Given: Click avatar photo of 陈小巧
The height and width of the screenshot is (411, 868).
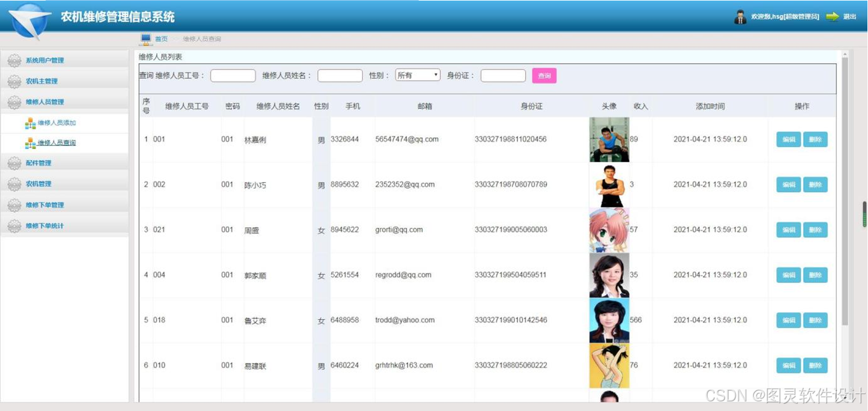Looking at the screenshot, I should tap(609, 185).
